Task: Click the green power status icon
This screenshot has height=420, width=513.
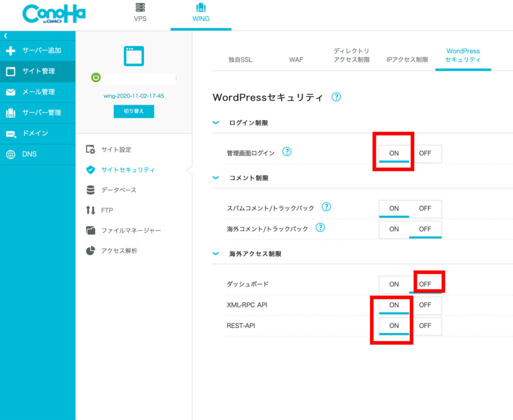Action: (x=96, y=78)
